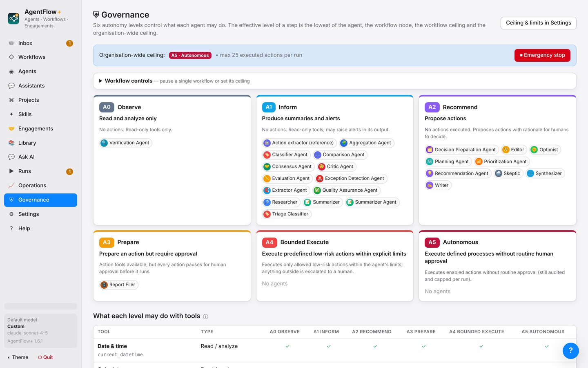Viewport: 588px width, 368px height.
Task: Click the Projects command icon
Action: pos(11,100)
